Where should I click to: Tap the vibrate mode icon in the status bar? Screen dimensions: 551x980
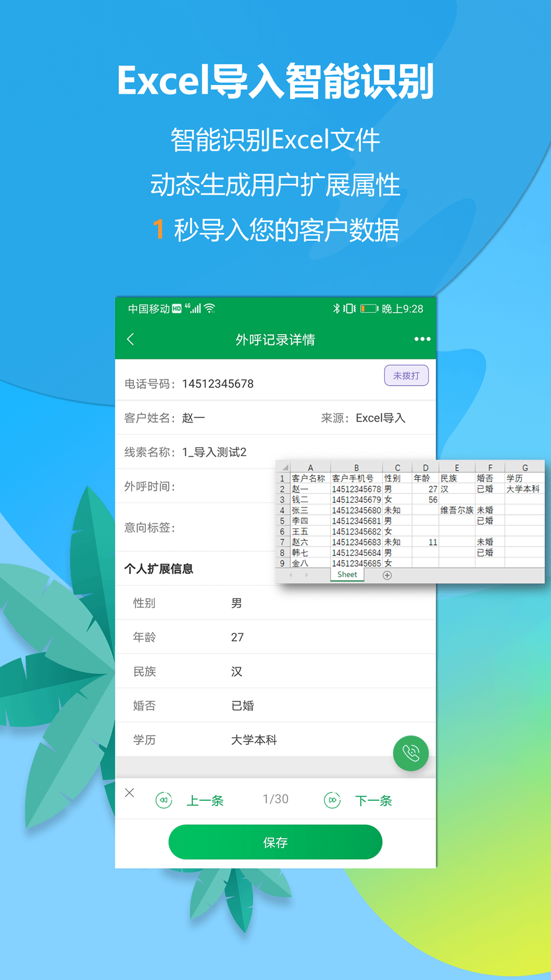click(x=349, y=308)
